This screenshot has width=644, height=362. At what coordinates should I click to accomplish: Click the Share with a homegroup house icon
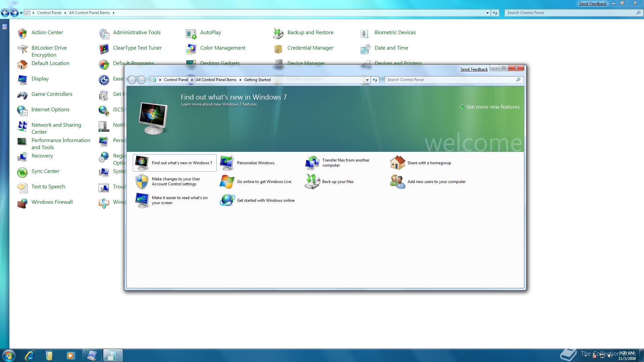click(x=397, y=163)
